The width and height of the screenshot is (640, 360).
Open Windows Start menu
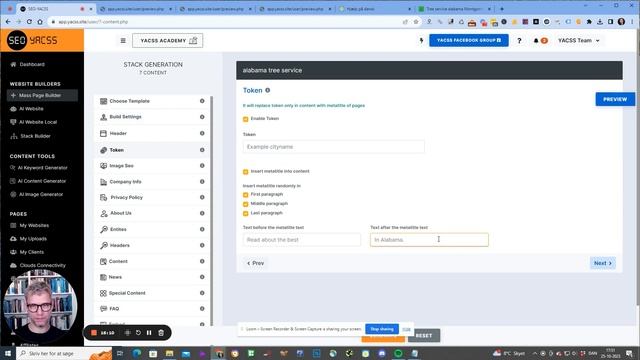[x=8, y=353]
